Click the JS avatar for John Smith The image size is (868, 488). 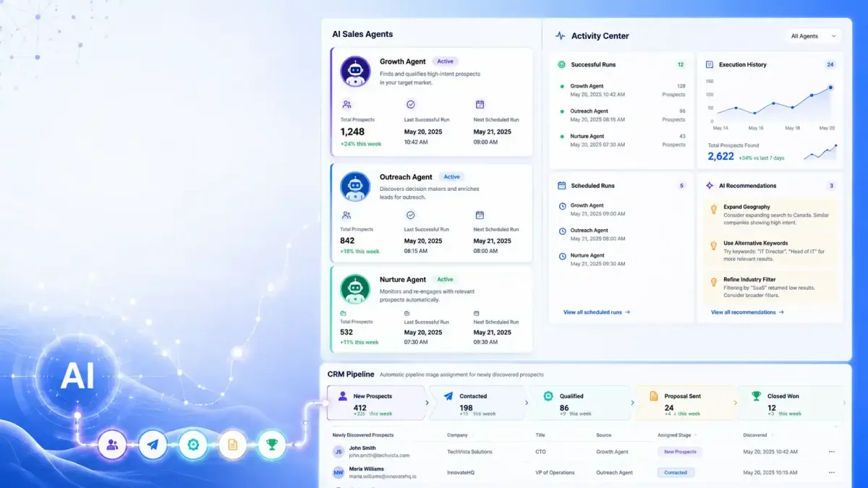(339, 452)
